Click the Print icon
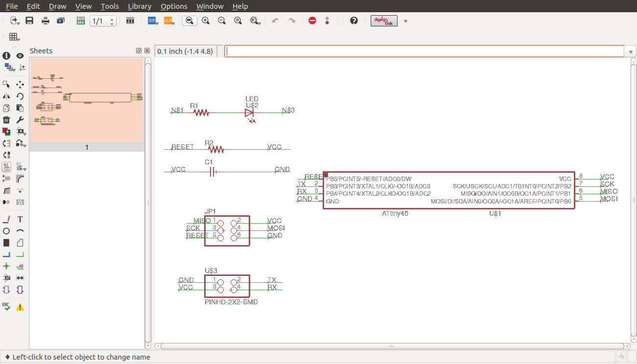637x364 pixels. [x=46, y=21]
